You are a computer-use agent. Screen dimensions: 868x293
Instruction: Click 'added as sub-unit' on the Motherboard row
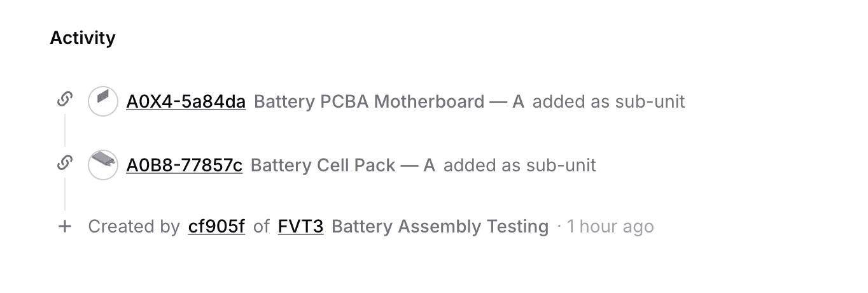click(x=608, y=102)
